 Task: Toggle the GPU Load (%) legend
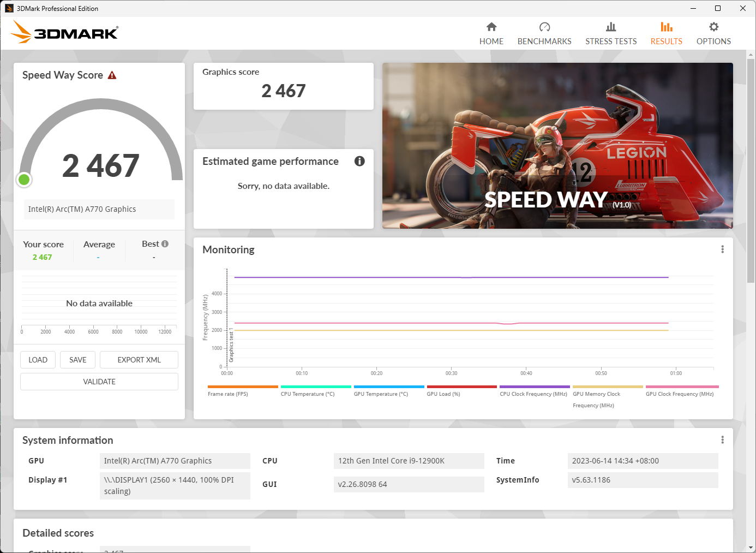(443, 394)
